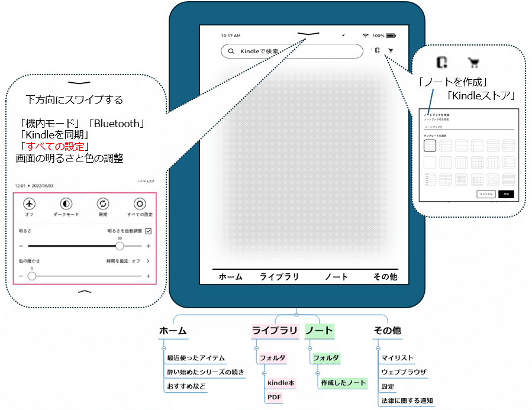
Task: Click the enlarged notebook icon in right callout
Action: tap(441, 62)
